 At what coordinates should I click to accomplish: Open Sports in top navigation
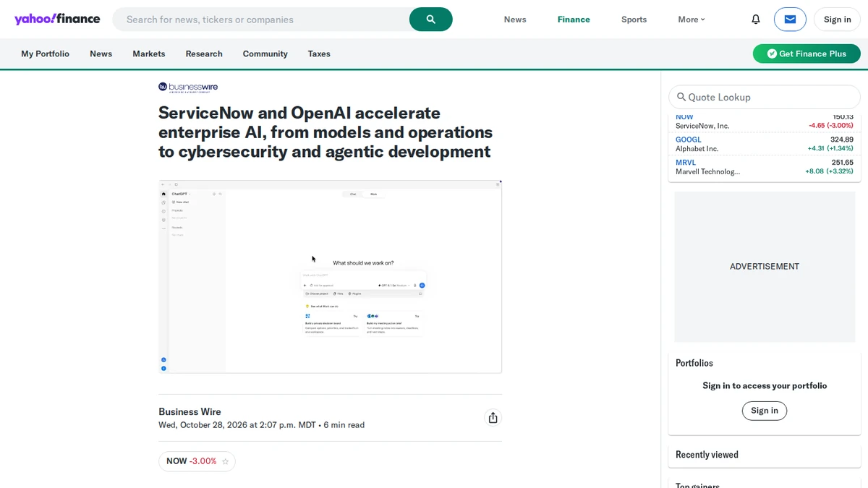[634, 20]
